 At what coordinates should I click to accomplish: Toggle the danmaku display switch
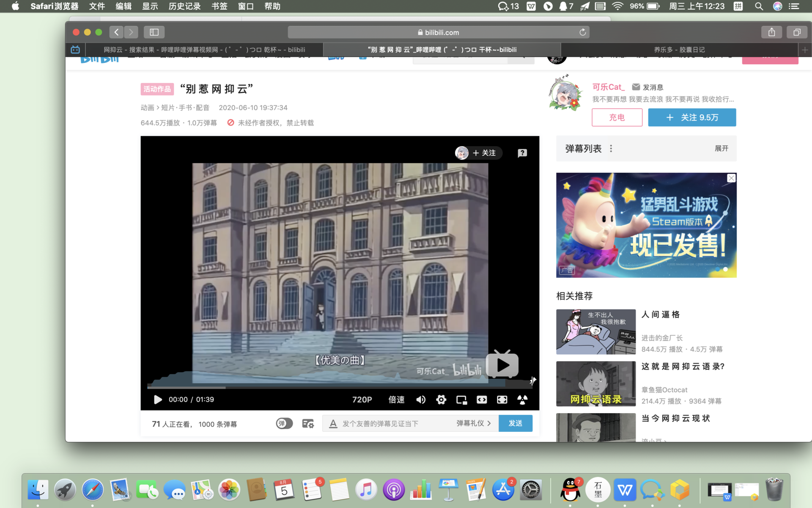(284, 423)
